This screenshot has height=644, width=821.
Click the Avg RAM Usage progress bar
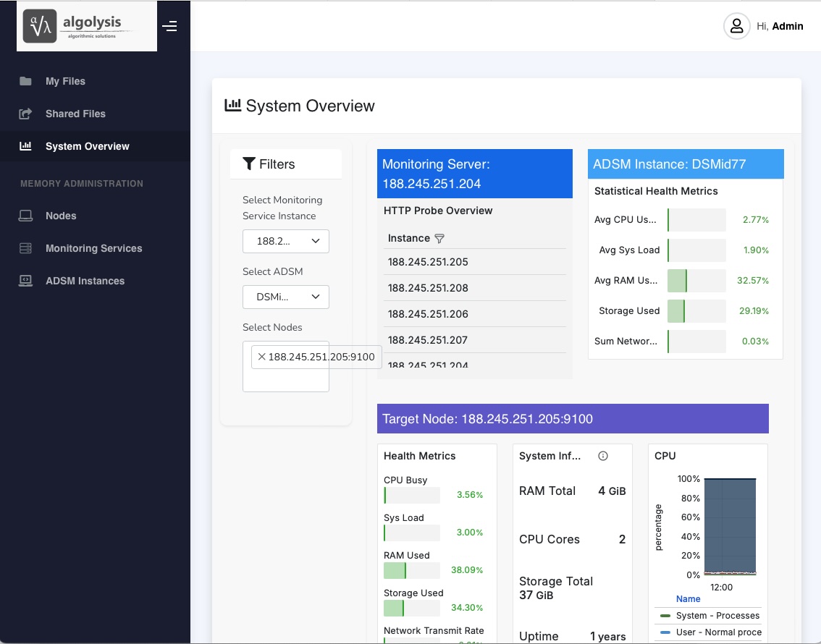pos(696,281)
